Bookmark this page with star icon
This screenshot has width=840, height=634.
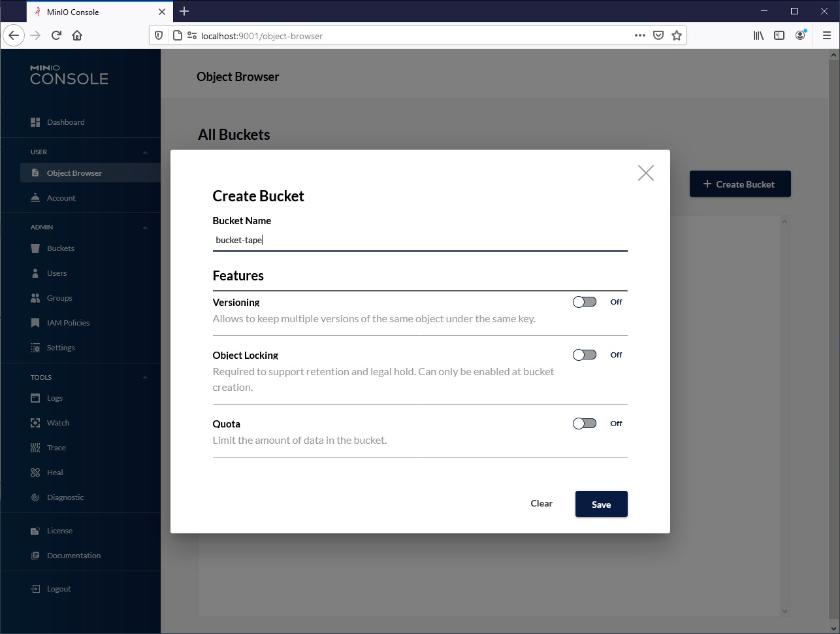click(x=677, y=35)
